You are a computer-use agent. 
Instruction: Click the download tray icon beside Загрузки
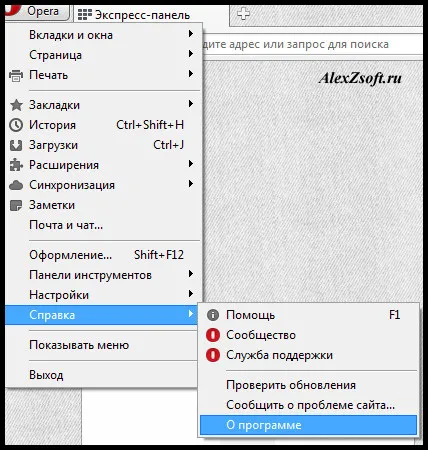[x=16, y=145]
